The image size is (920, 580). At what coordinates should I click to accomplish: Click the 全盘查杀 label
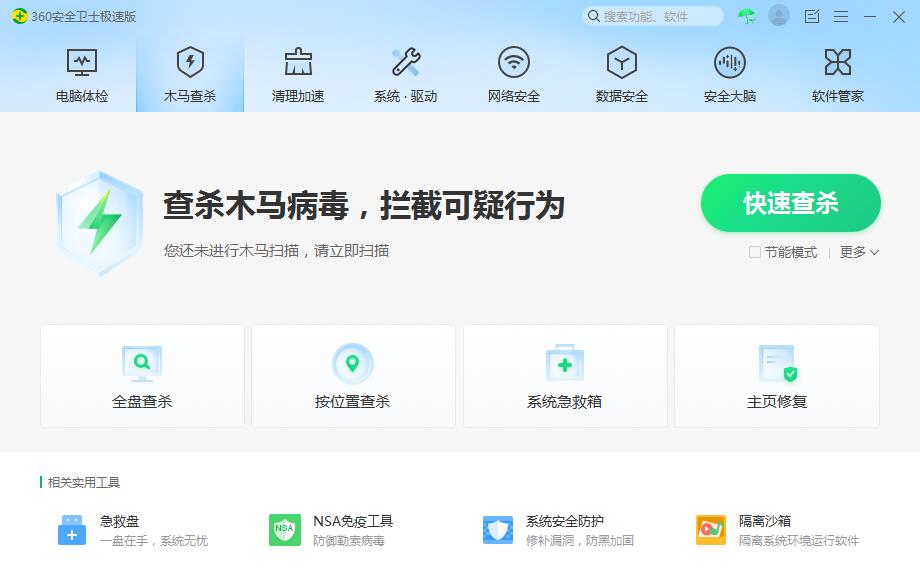(142, 402)
